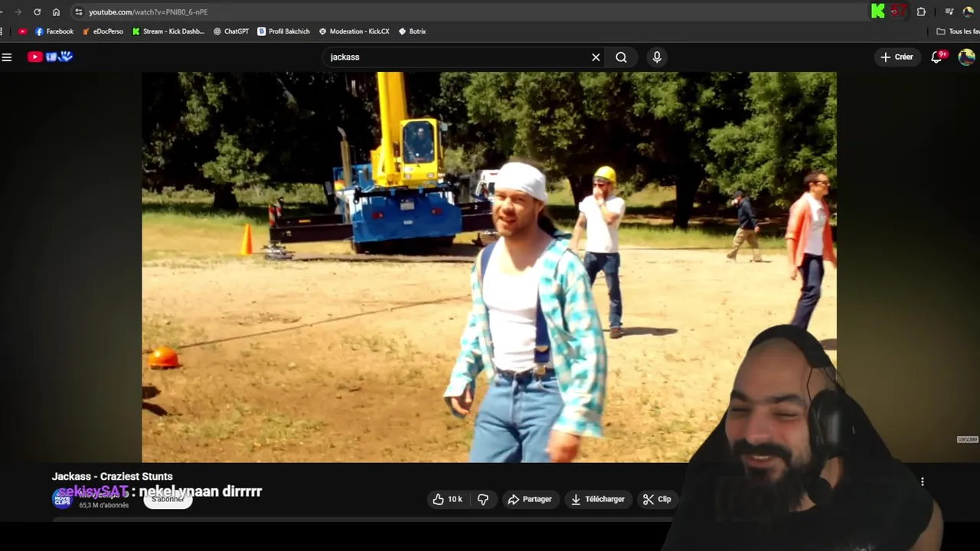The height and width of the screenshot is (551, 980).
Task: Click the browser forward arrow
Action: 18,12
